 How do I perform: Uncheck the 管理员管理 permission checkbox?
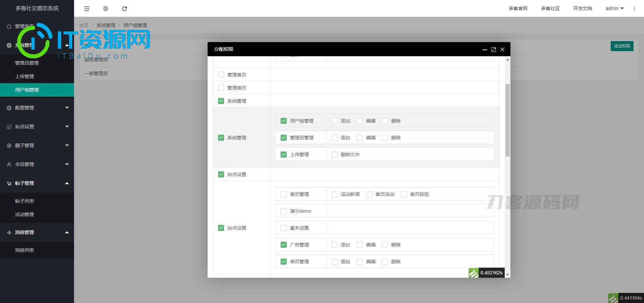[x=284, y=138]
